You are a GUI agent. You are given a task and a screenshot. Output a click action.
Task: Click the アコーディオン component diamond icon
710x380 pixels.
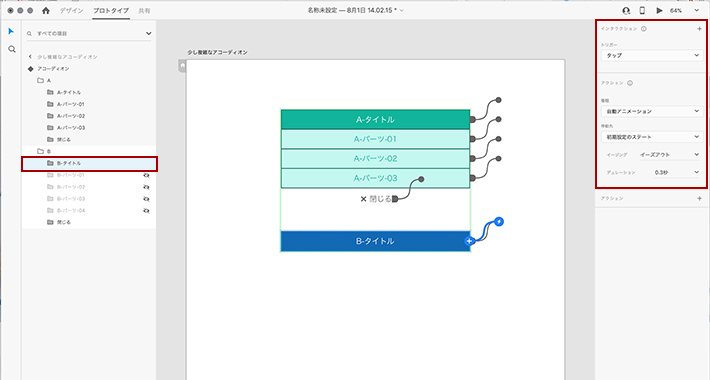[x=31, y=69]
